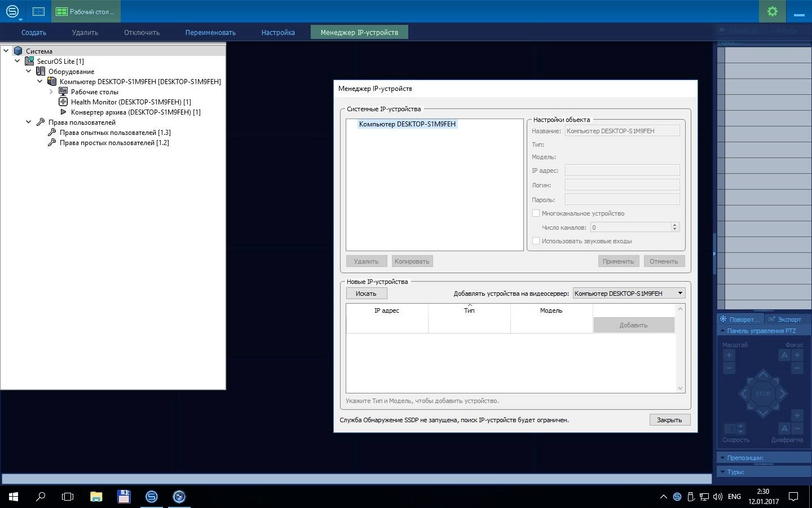Click the Права простых пользователей key icon
Viewport: 812px width, 508px height.
click(x=52, y=142)
